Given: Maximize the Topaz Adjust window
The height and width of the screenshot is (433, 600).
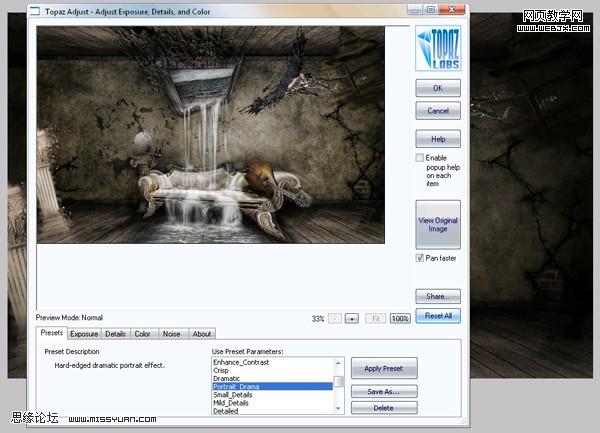Looking at the screenshot, I should point(431,10).
